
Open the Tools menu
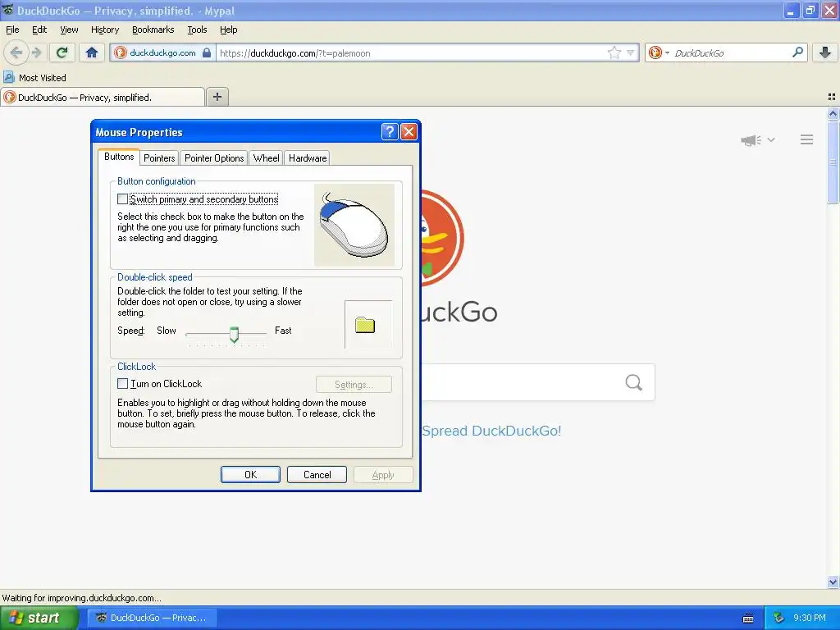point(197,30)
